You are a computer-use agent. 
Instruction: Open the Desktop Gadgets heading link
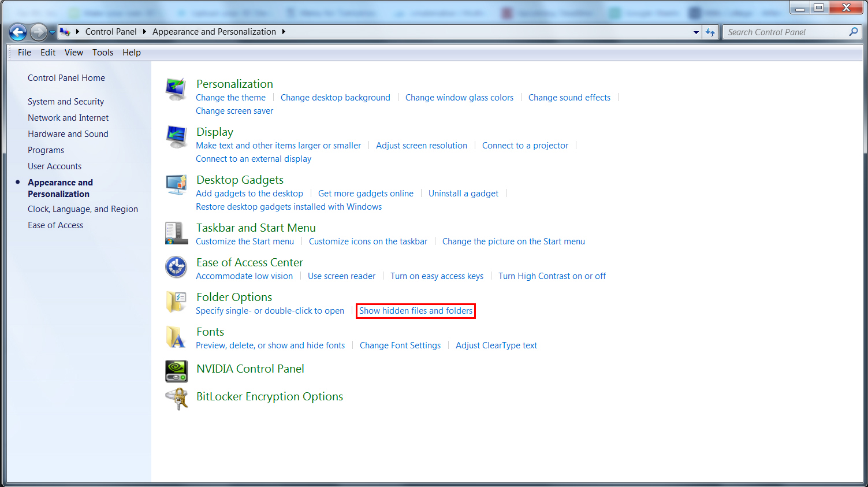coord(240,180)
